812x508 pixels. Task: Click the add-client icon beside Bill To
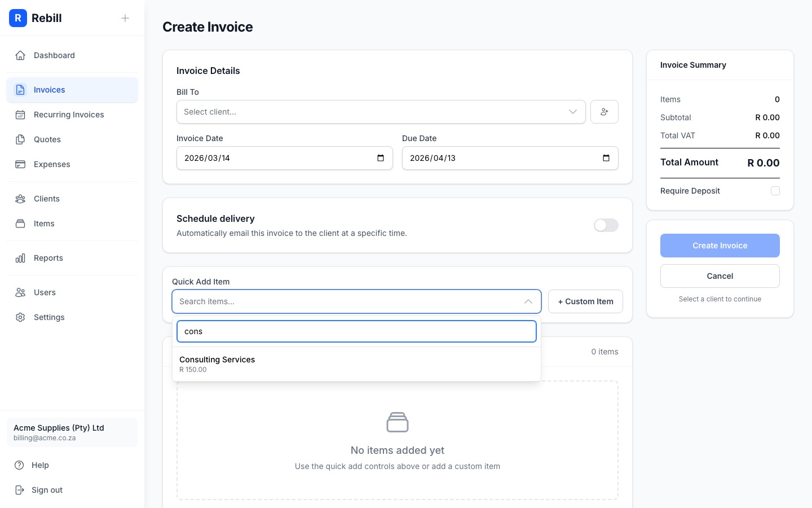point(604,112)
